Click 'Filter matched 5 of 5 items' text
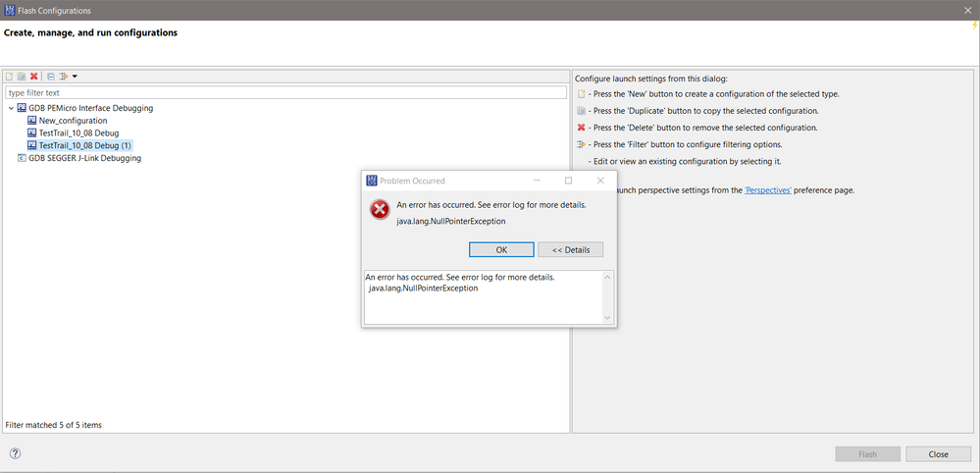 53,425
